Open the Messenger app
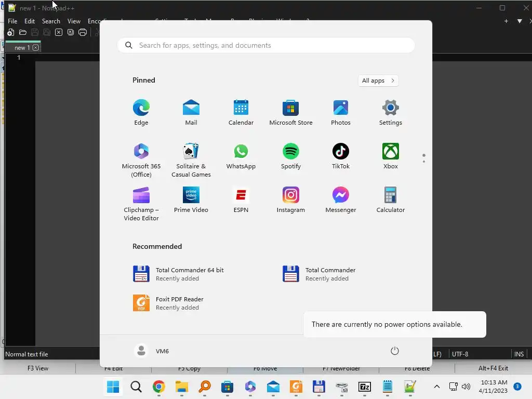Screen dimensions: 532x399 [x=341, y=199]
